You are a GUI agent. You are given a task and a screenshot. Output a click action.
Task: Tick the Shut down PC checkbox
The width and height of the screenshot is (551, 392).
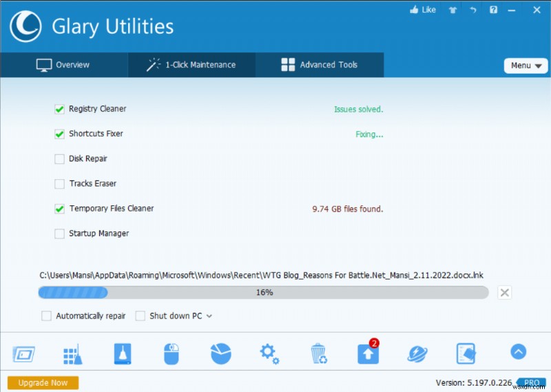pyautogui.click(x=141, y=316)
